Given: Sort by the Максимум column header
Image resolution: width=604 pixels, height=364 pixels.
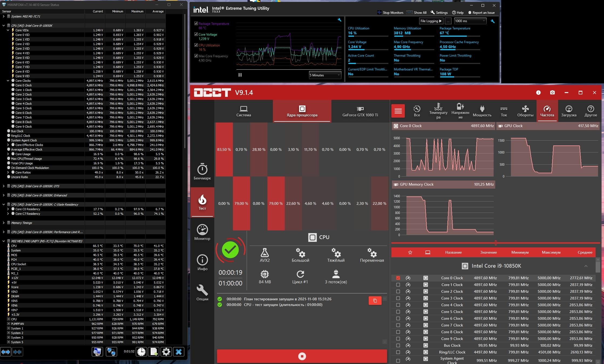Looking at the screenshot, I should click(551, 252).
